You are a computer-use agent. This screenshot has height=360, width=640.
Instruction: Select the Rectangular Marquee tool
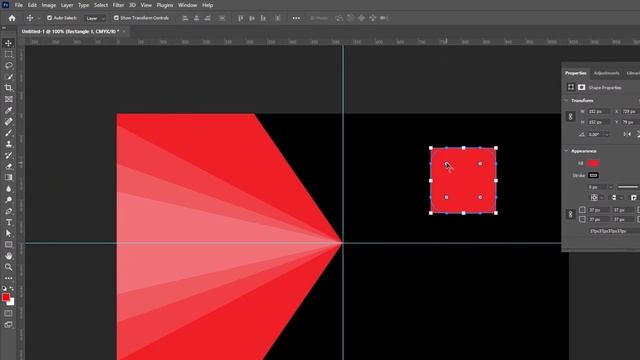[x=8, y=54]
